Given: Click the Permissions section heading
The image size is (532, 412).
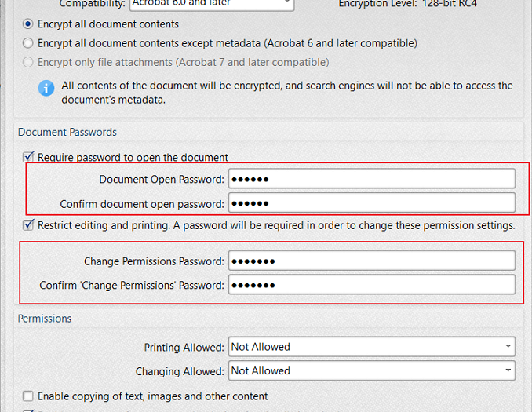Looking at the screenshot, I should [x=45, y=319].
